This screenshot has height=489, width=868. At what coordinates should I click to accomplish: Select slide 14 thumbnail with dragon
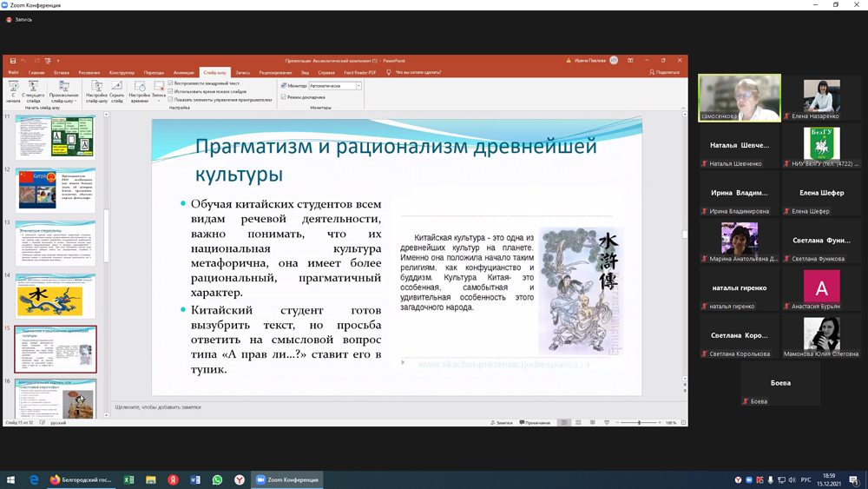(x=56, y=297)
